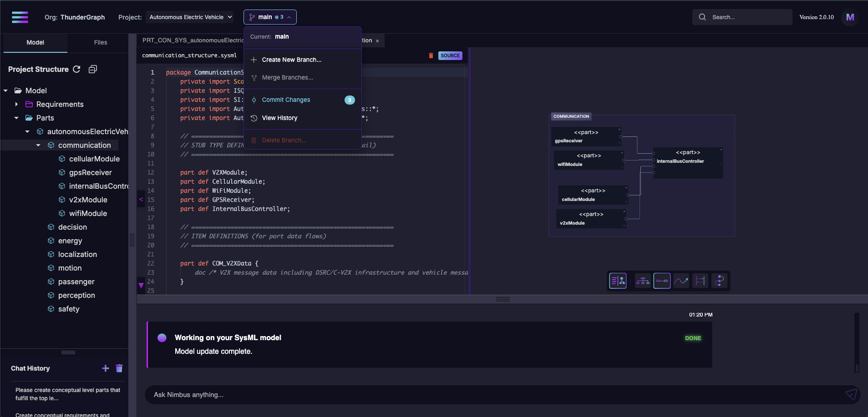Viewport: 868px width, 417px height.
Task: Select the perception part in tree
Action: click(76, 295)
